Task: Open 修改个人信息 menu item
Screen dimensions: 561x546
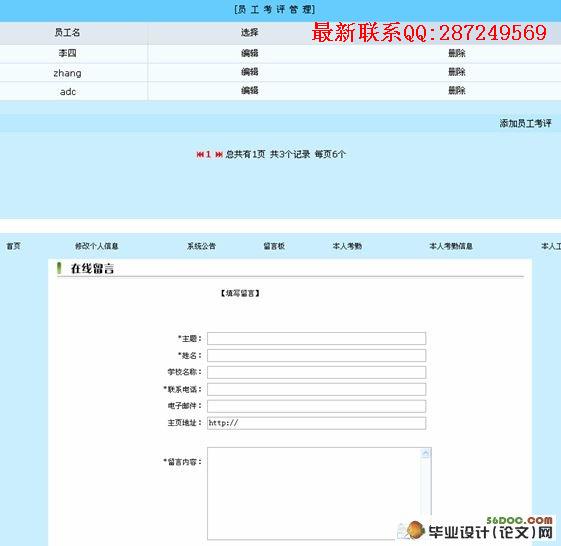Action: (97, 246)
